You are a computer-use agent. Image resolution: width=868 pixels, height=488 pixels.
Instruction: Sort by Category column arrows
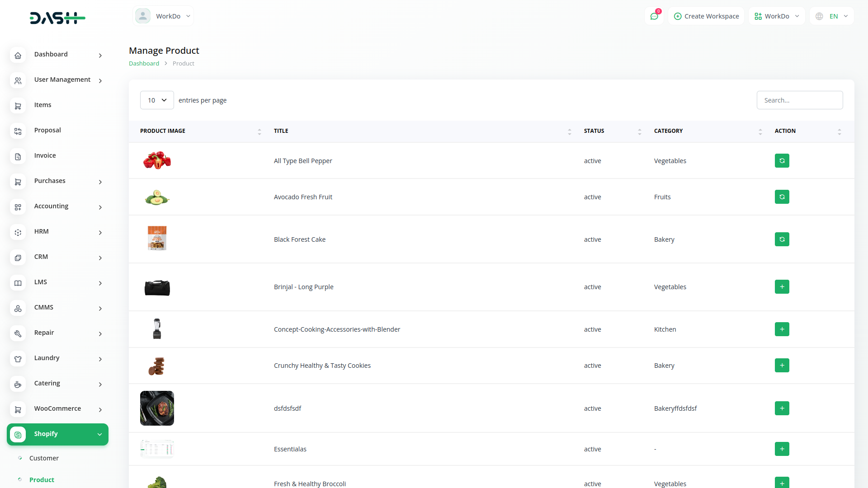click(x=760, y=131)
